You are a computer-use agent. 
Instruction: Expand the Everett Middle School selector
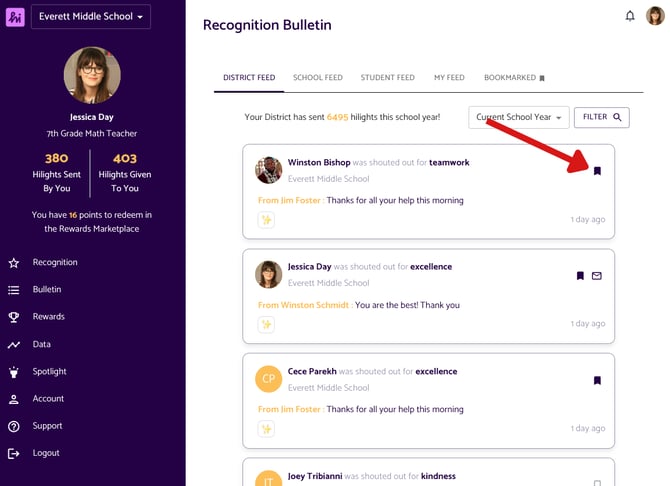(91, 17)
